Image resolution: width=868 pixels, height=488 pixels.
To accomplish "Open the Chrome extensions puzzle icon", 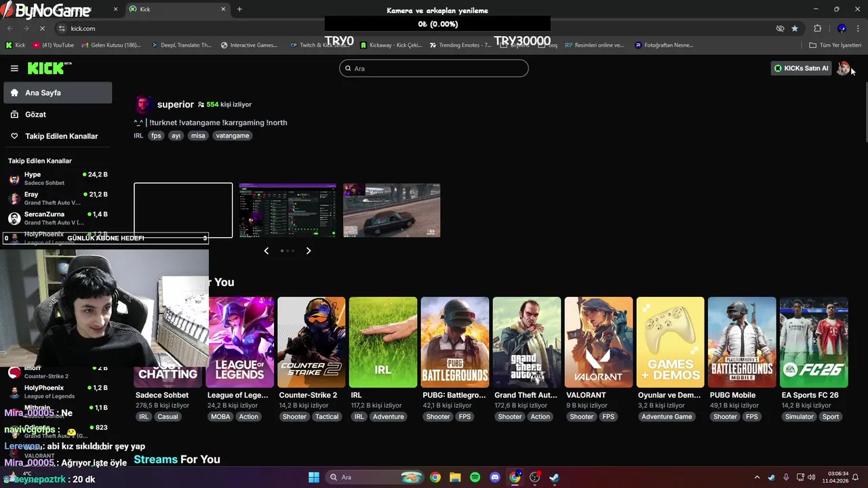I will pyautogui.click(x=817, y=28).
